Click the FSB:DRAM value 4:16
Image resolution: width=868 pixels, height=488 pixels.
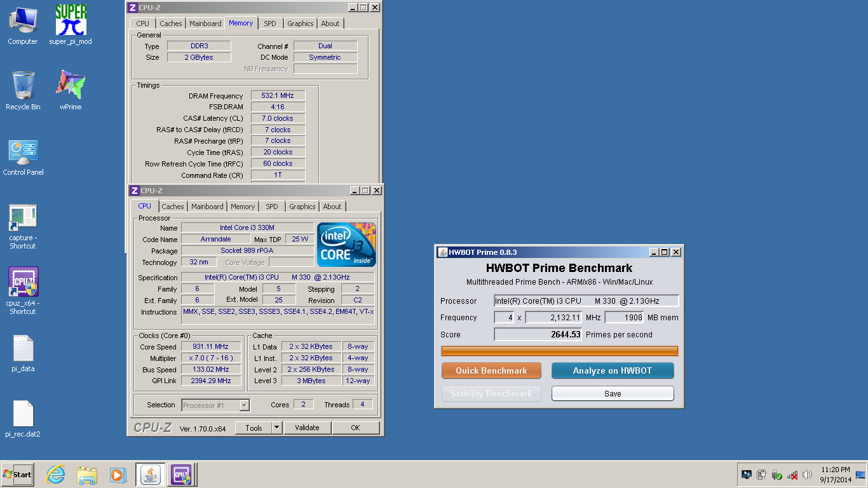point(278,107)
